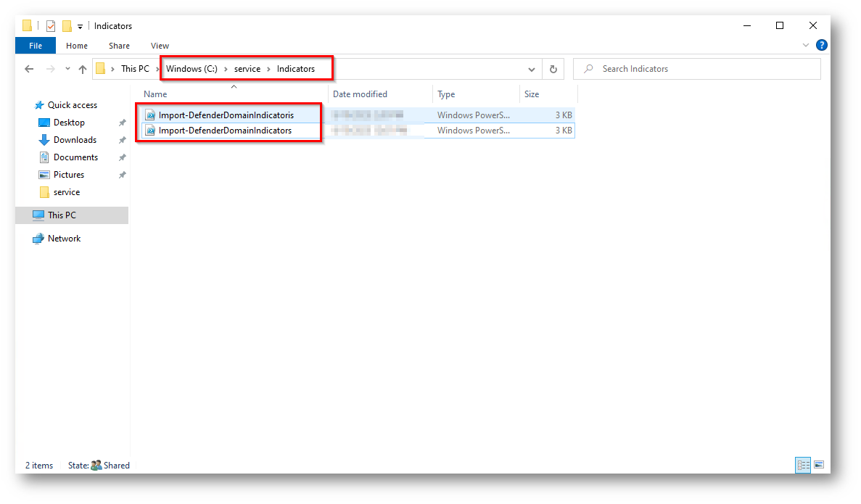
Task: Sort files by Date modified column
Action: [x=360, y=94]
